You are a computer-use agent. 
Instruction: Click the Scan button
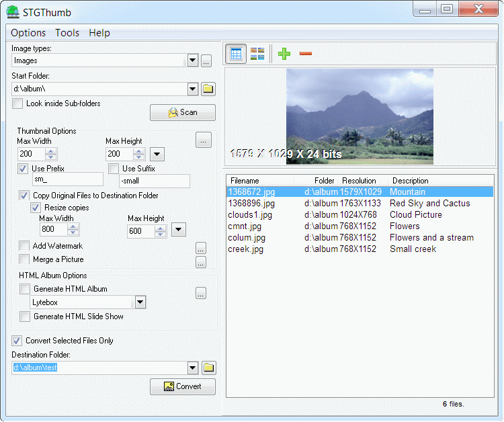[x=183, y=112]
